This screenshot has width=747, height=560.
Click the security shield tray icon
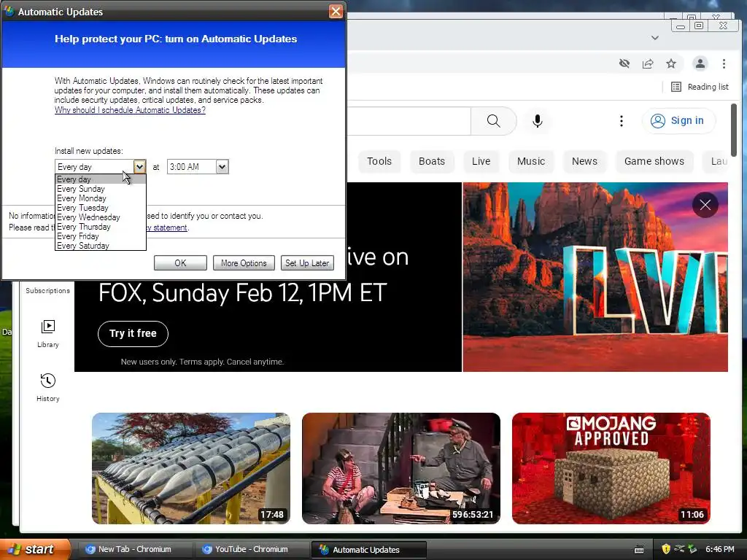point(665,549)
